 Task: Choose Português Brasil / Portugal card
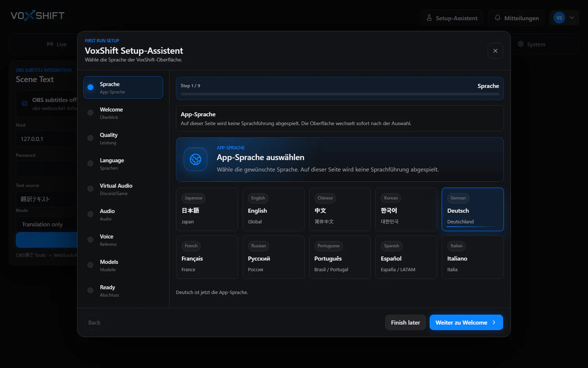point(340,257)
